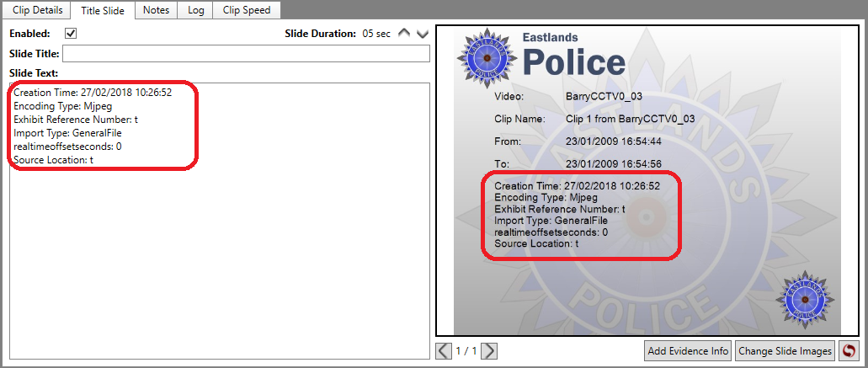Click inside the Slide Text area
Viewport: 868px width, 368px height.
tap(220, 221)
